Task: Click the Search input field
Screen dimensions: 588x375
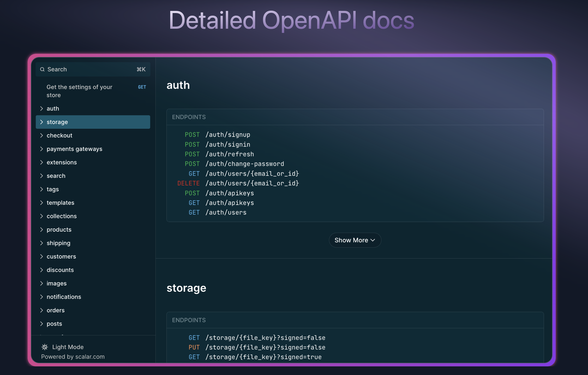Action: (x=93, y=69)
